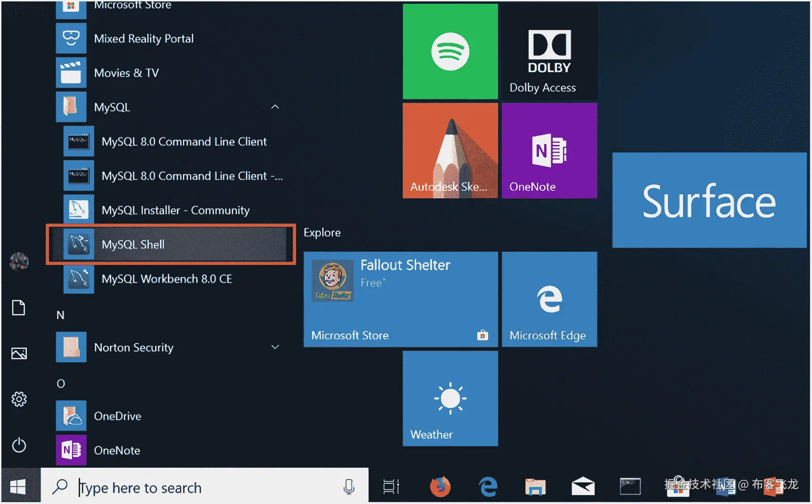Open MySQL Installer - Community icon
Image resolution: width=812 pixels, height=504 pixels.
(x=79, y=210)
